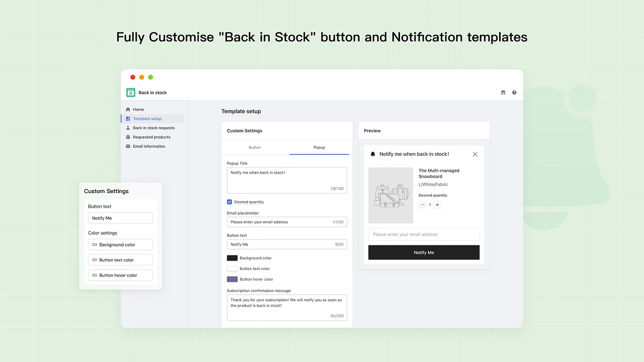This screenshot has height=362, width=644.
Task: Click the Back in stock app logo
Action: pos(130,93)
